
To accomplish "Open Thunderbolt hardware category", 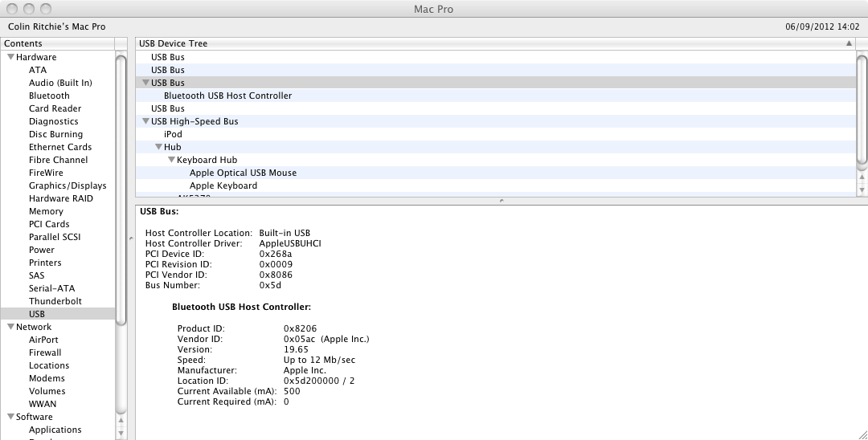I will point(55,301).
